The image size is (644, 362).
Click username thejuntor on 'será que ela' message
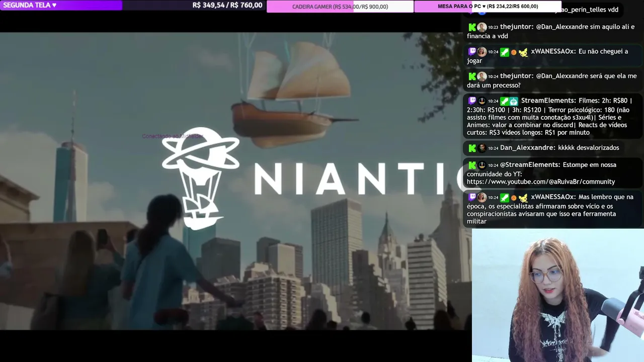516,76
